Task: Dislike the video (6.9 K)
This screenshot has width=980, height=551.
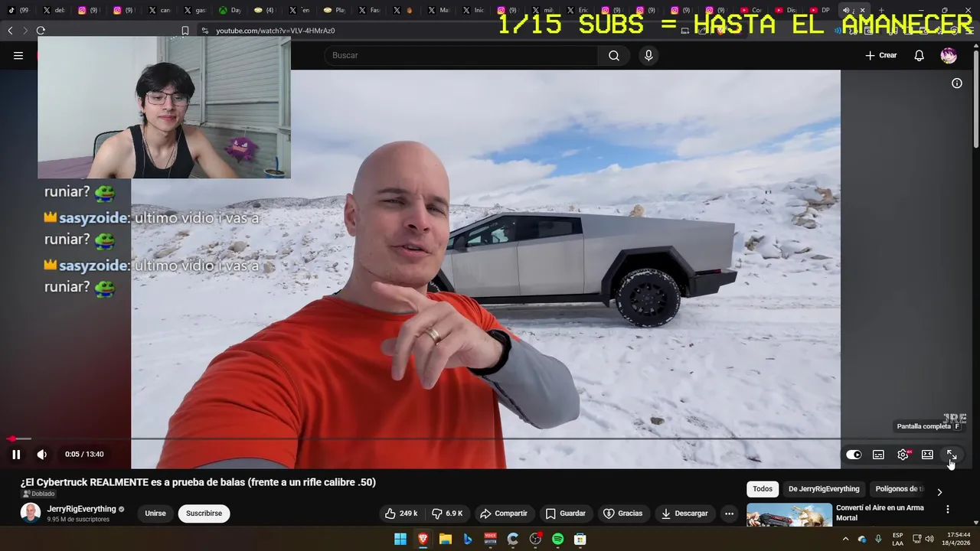Action: tap(447, 514)
